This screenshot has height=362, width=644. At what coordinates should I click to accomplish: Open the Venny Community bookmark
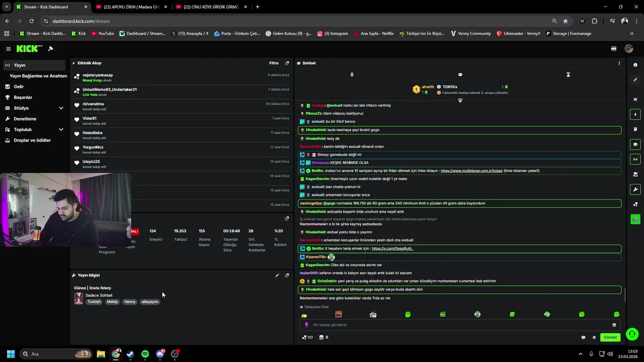470,33
